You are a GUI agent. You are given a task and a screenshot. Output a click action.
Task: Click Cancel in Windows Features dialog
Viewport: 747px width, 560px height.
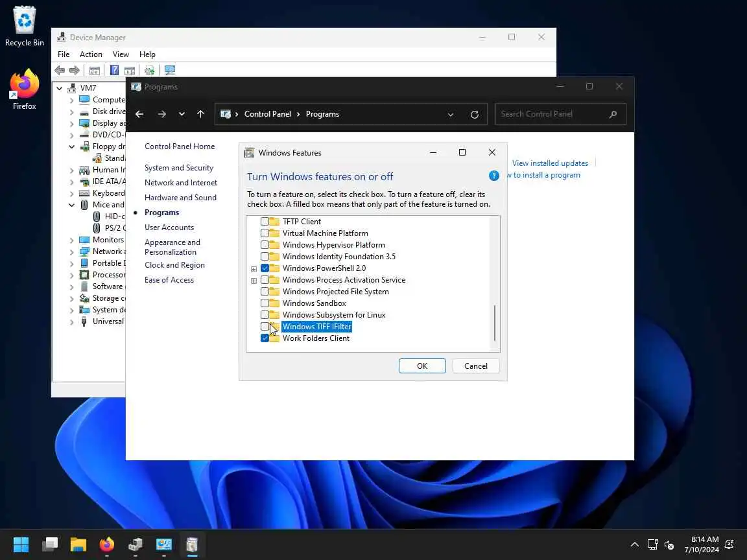(476, 366)
